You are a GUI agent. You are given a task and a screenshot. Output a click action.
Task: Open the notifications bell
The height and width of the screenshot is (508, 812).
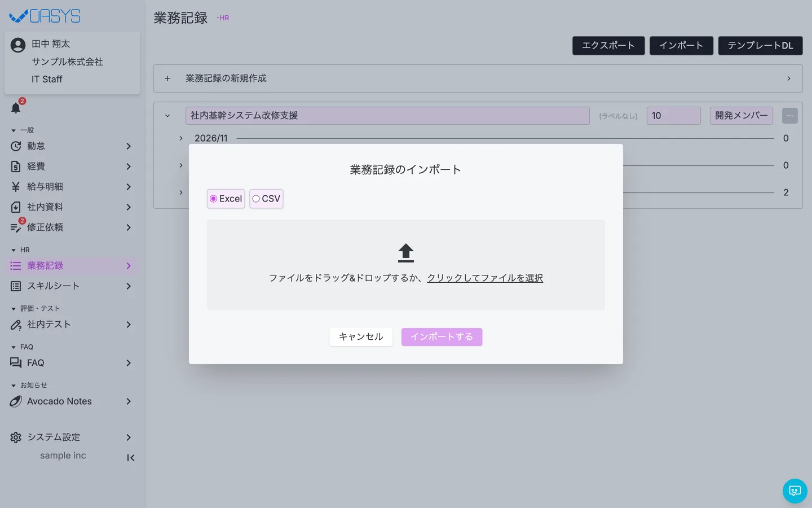pyautogui.click(x=16, y=108)
